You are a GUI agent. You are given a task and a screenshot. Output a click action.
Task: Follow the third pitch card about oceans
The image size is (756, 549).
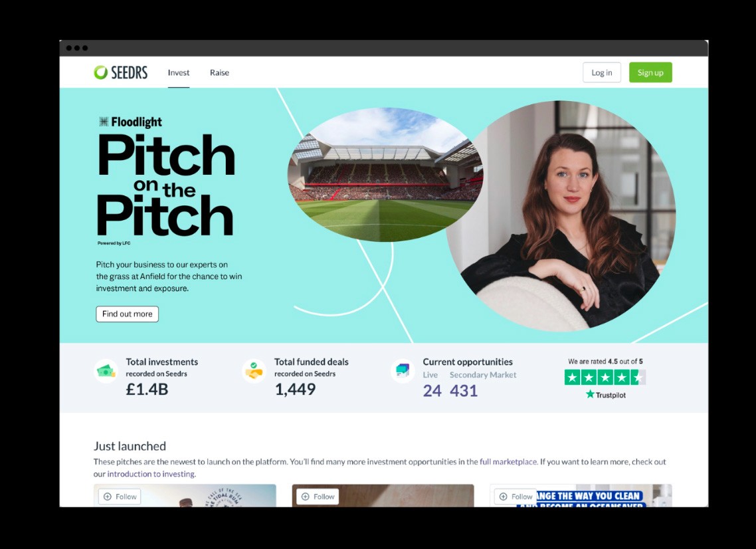click(516, 496)
